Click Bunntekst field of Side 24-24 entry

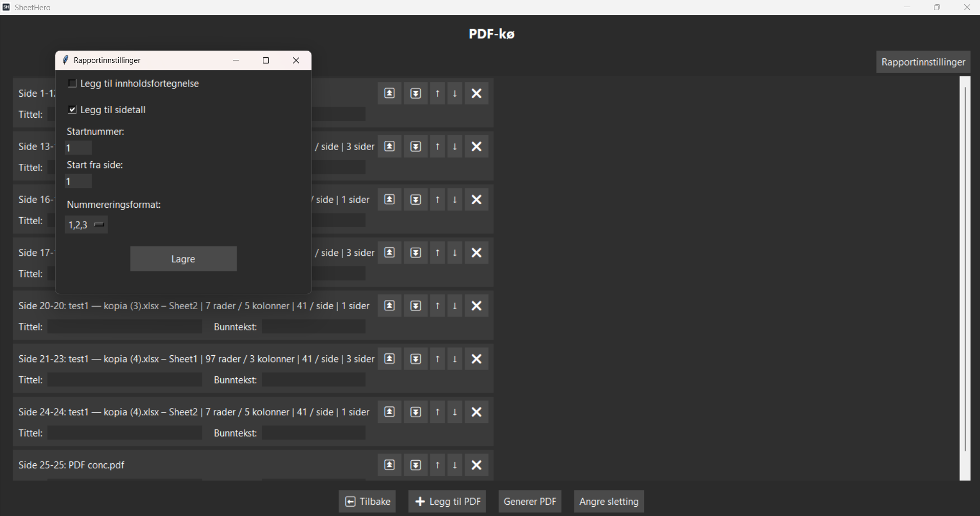314,433
